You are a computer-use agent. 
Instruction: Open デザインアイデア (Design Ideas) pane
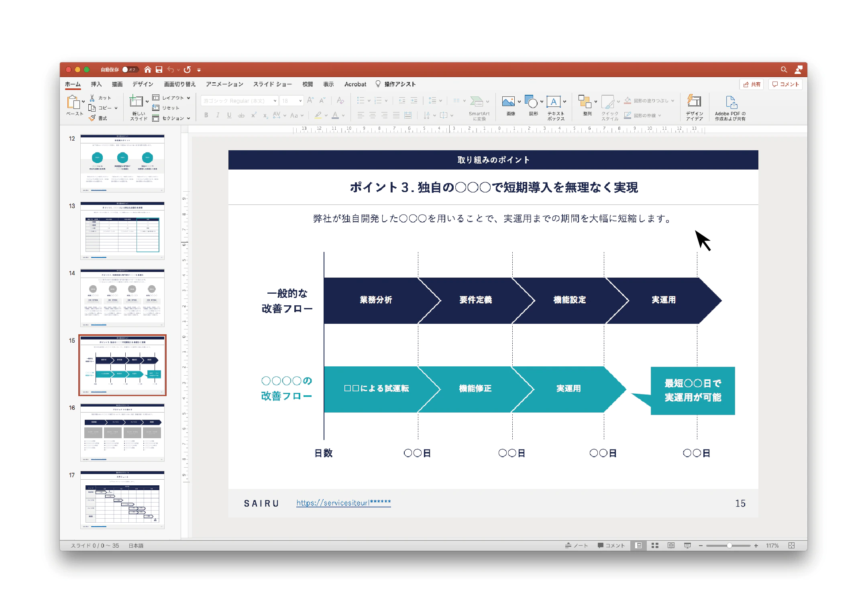(x=694, y=107)
